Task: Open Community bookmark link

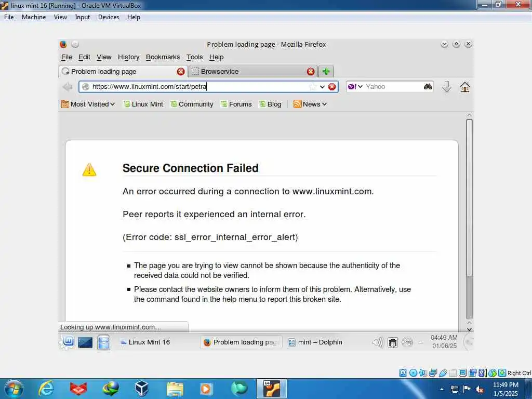Action: (192, 104)
